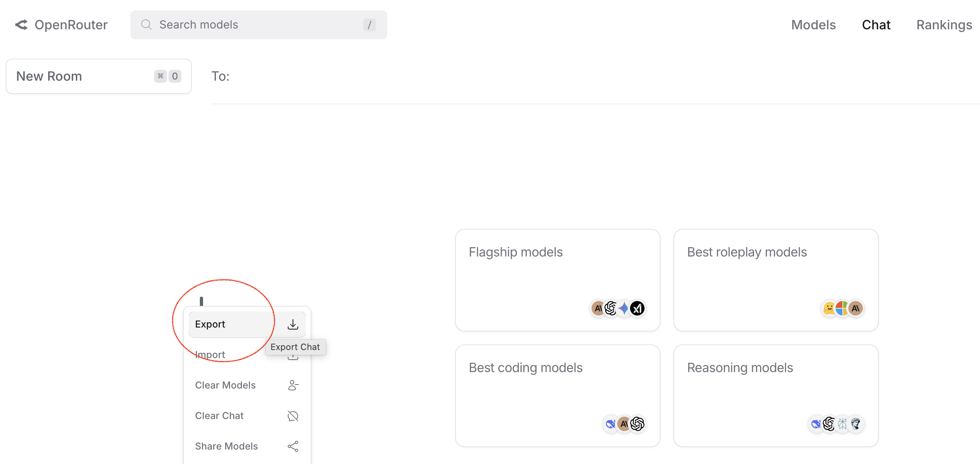Click the xAI logo in Flagship models
Image resolution: width=980 pixels, height=464 pixels.
(x=637, y=308)
